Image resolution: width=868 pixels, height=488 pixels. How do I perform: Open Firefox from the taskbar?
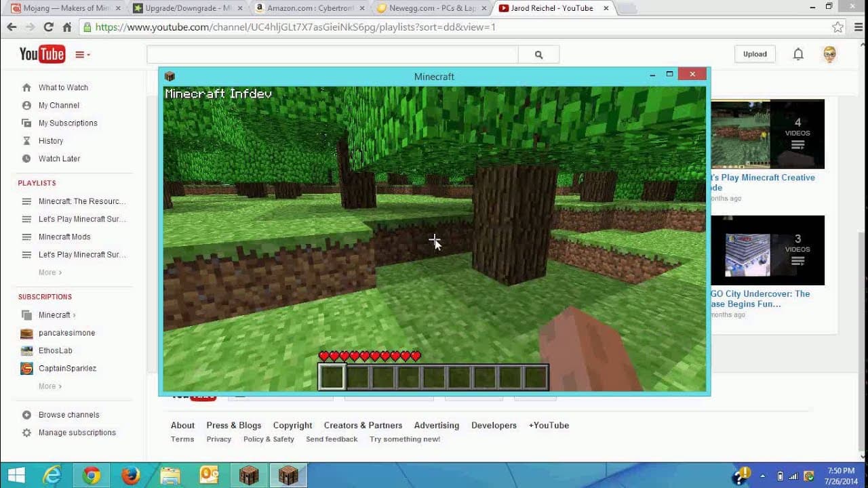pyautogui.click(x=130, y=475)
